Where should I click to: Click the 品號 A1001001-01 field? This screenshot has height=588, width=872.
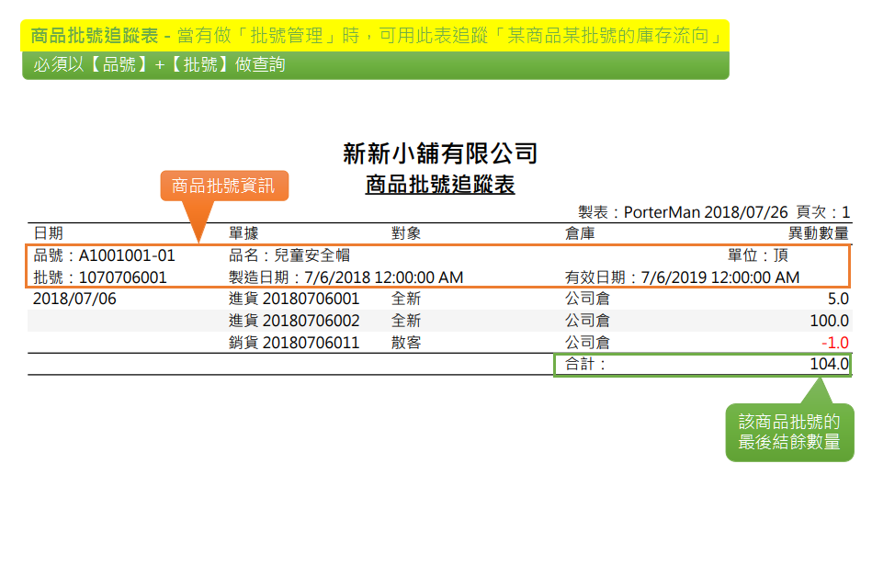(x=104, y=255)
